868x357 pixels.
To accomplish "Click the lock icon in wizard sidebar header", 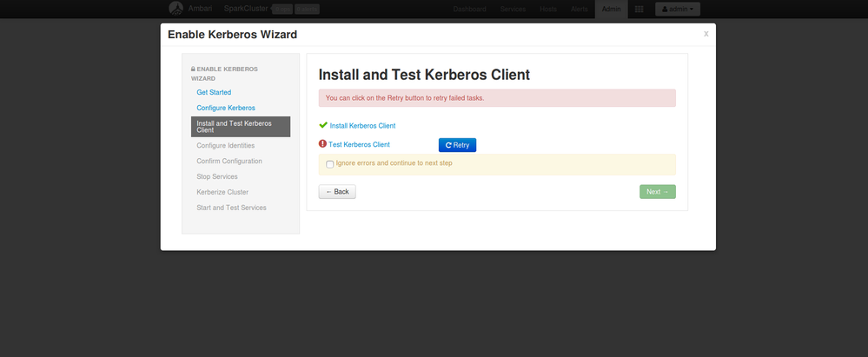I will 193,69.
